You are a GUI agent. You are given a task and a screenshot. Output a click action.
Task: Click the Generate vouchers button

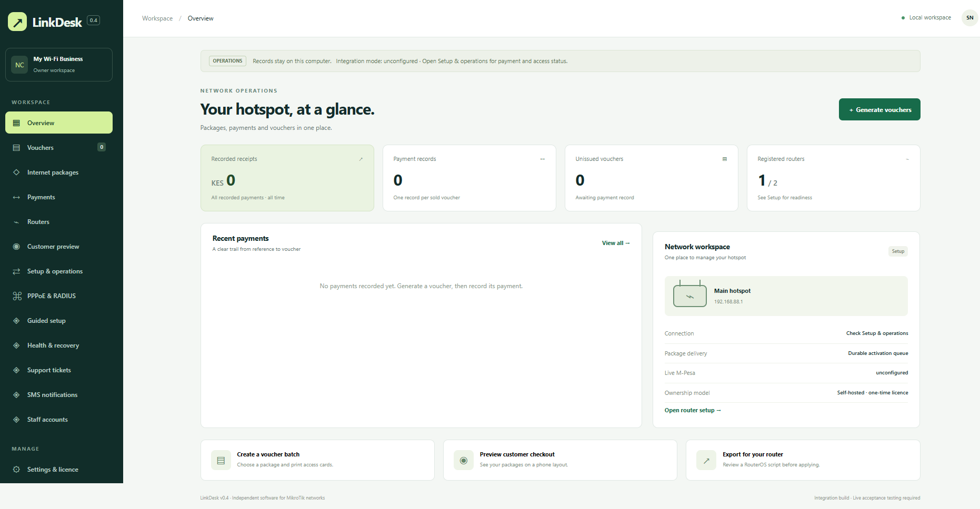pos(879,109)
